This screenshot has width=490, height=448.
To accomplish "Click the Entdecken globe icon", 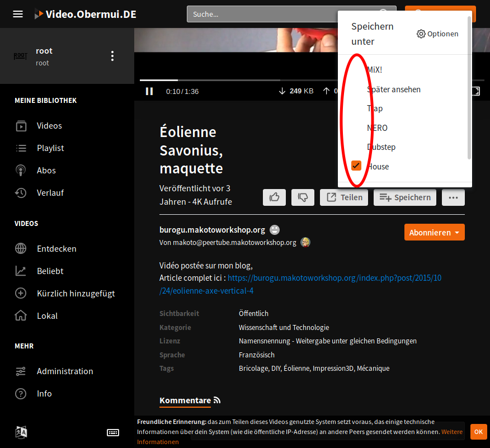I will coord(21,248).
